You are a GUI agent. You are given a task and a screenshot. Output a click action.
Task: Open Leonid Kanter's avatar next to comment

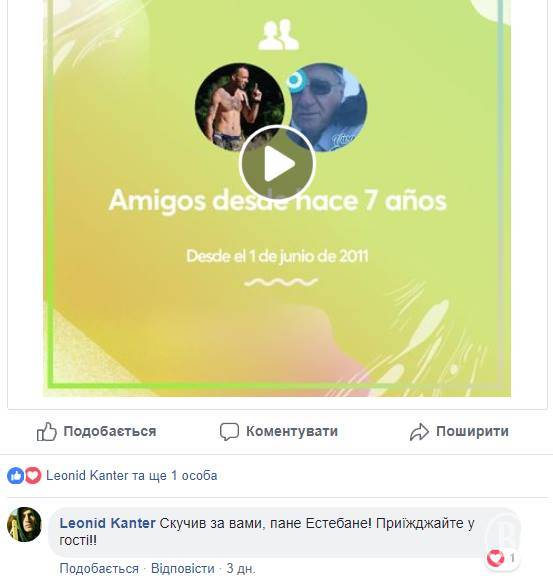coord(24,525)
